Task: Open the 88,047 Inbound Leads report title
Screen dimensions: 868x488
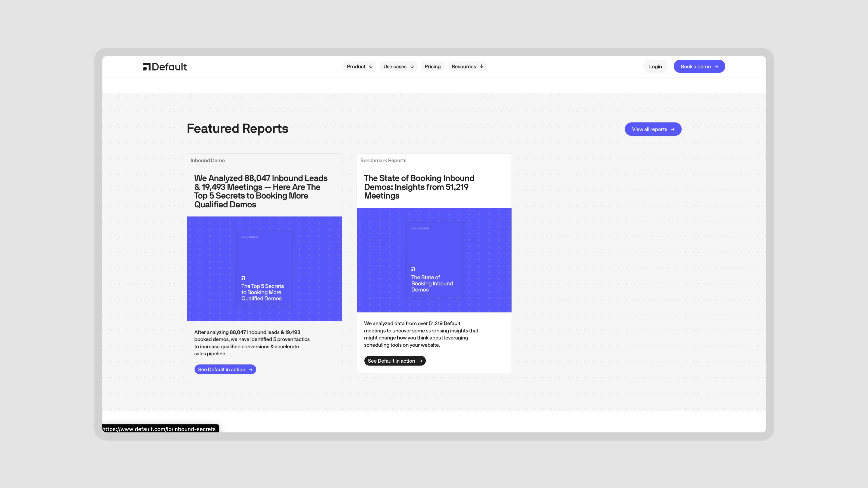Action: (260, 191)
